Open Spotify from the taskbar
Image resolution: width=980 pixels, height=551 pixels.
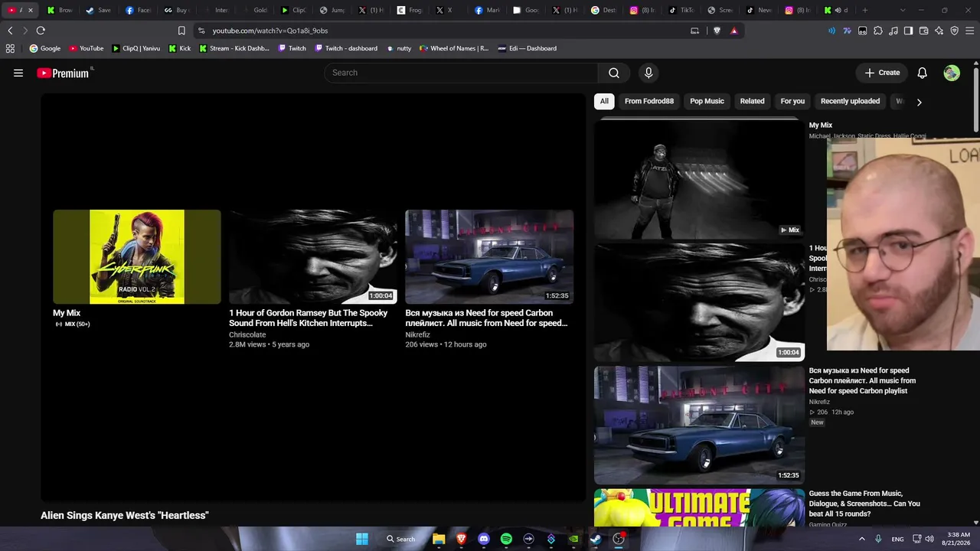pos(506,539)
